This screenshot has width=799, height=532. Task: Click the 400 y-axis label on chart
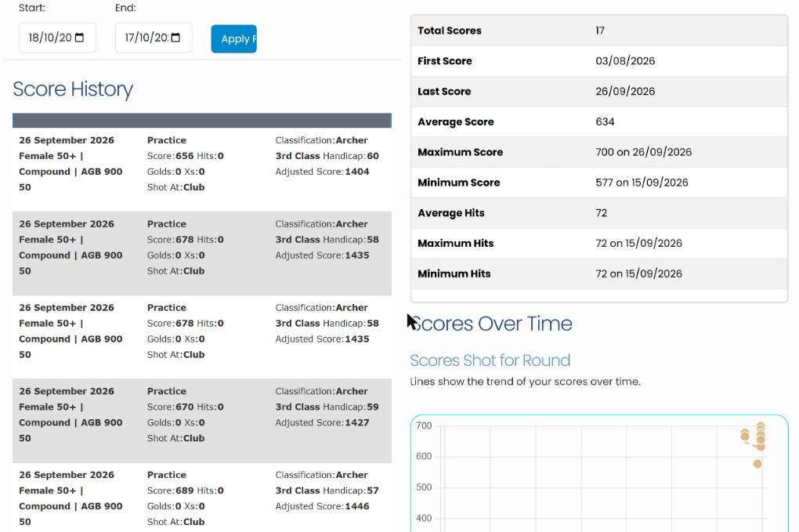click(x=424, y=518)
